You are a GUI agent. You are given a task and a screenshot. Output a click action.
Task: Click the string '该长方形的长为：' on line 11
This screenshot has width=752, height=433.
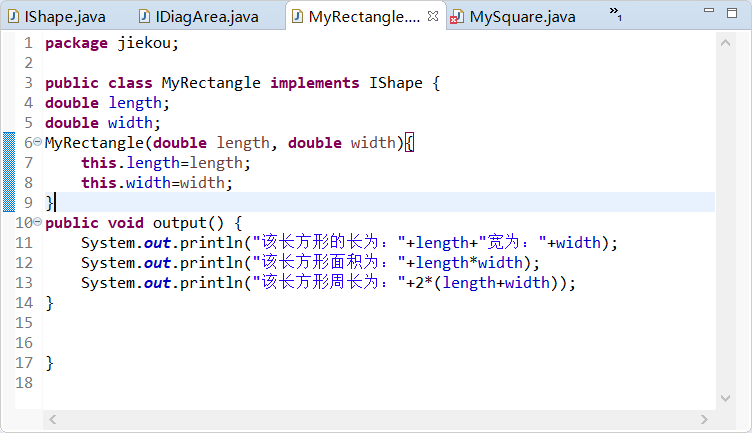pyautogui.click(x=329, y=243)
